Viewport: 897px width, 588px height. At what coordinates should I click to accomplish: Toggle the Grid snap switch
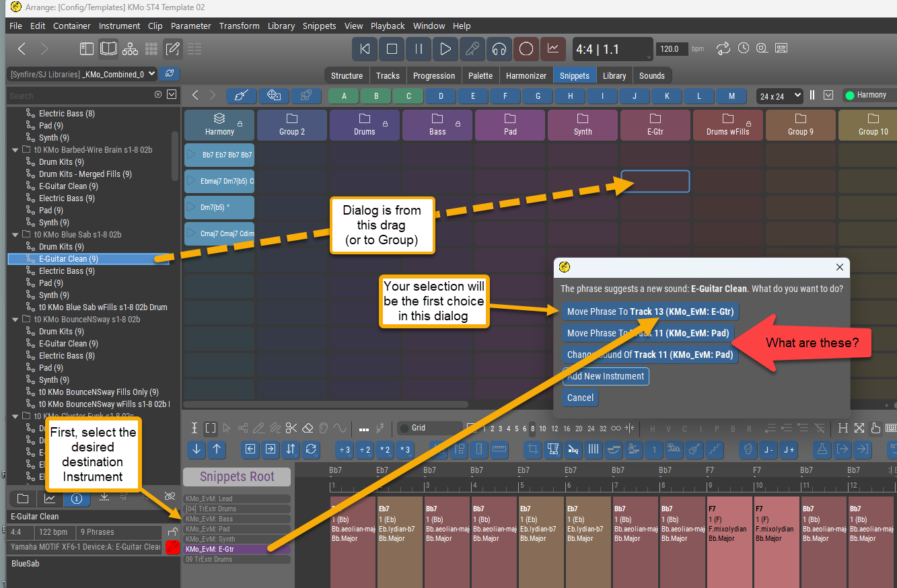click(x=404, y=428)
